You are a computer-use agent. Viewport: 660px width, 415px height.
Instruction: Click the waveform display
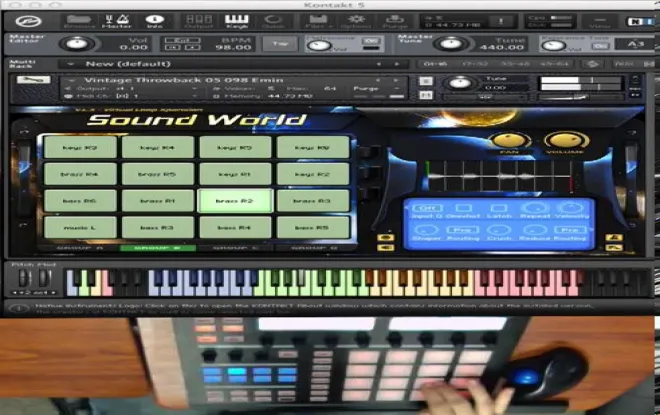click(500, 177)
